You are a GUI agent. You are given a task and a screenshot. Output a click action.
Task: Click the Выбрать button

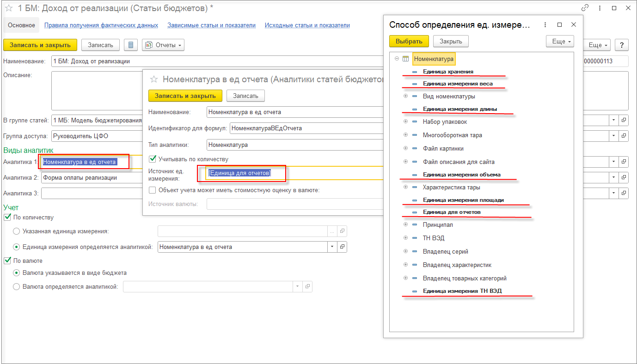[x=409, y=41]
